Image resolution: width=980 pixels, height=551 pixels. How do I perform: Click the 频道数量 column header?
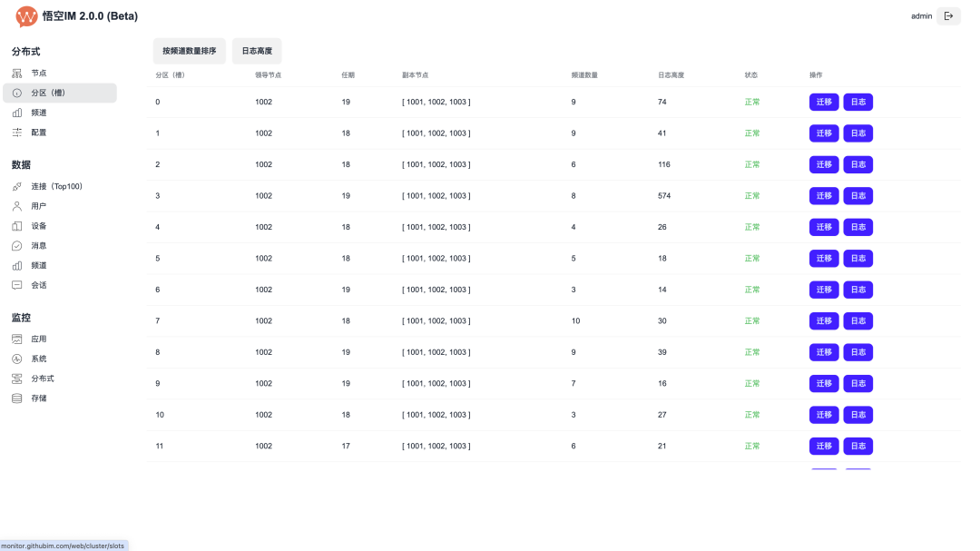point(583,74)
